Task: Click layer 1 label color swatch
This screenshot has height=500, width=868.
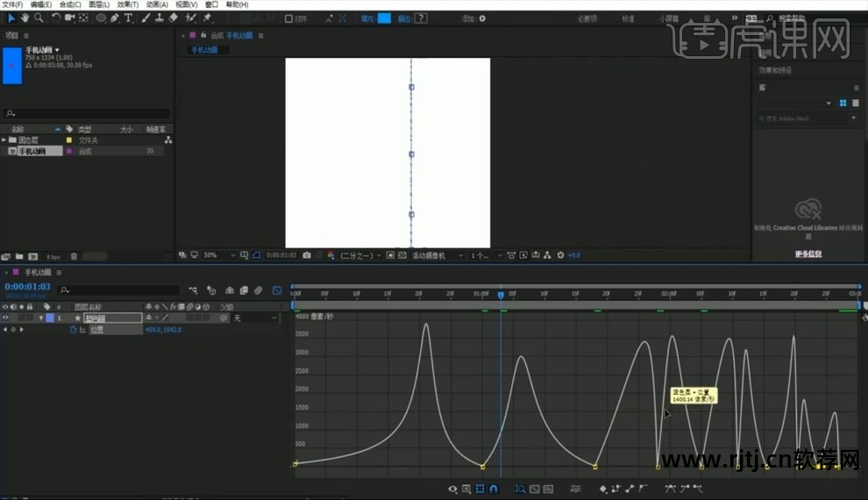Action: coord(50,318)
